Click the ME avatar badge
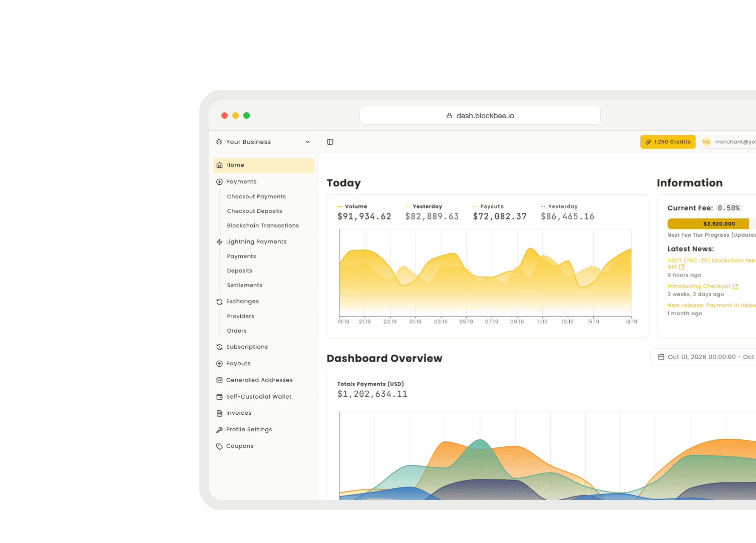 point(706,142)
